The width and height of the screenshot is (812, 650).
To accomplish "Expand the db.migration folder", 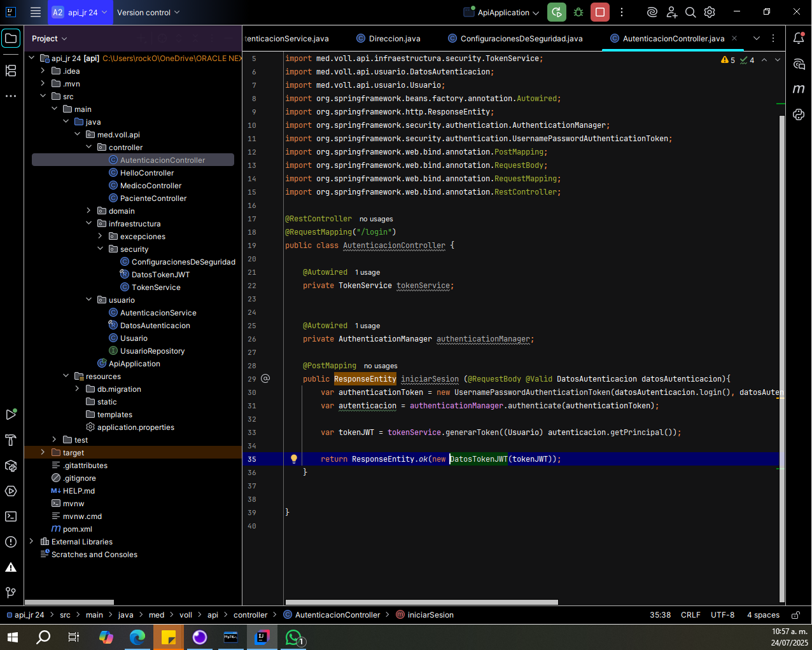I will tap(77, 389).
